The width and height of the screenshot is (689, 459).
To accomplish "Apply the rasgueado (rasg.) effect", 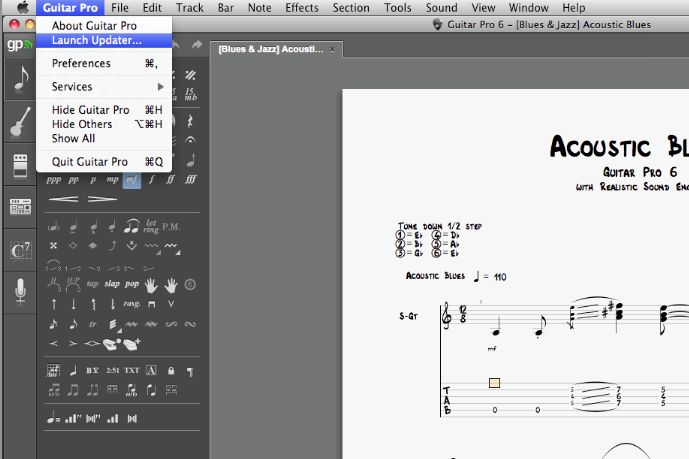I will pos(132,304).
